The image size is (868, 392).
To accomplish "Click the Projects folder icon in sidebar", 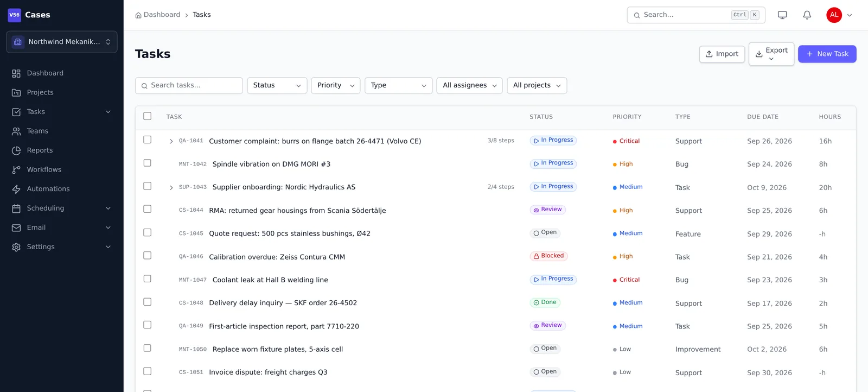I will [x=16, y=93].
